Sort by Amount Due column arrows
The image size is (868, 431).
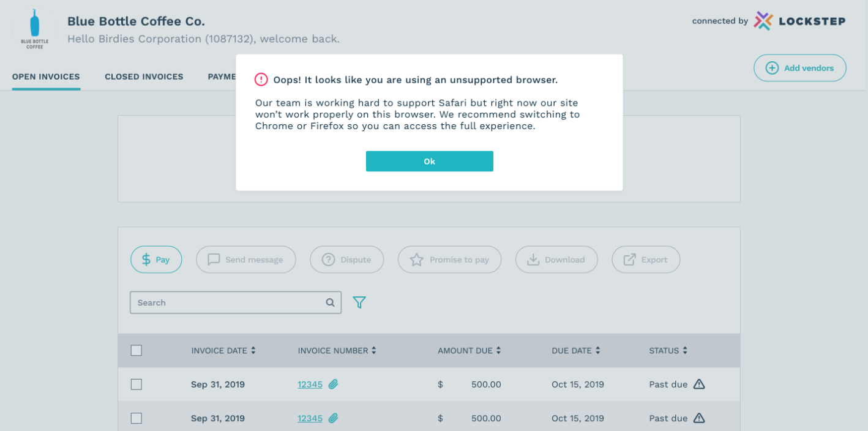pyautogui.click(x=498, y=351)
